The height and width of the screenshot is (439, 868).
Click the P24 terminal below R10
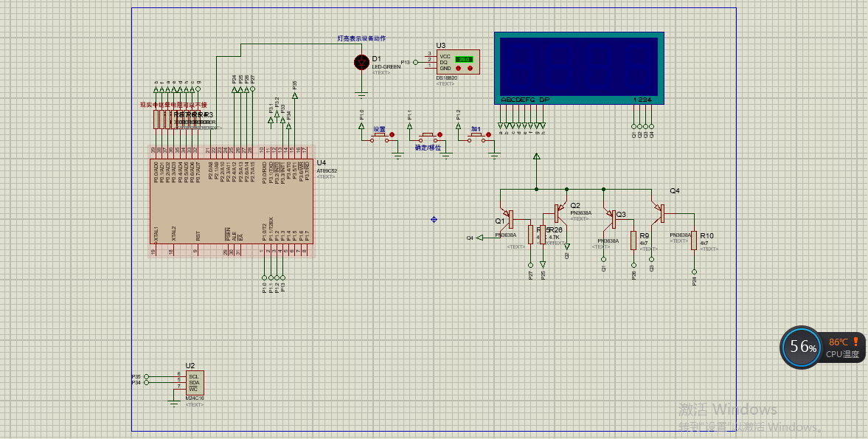click(x=694, y=272)
